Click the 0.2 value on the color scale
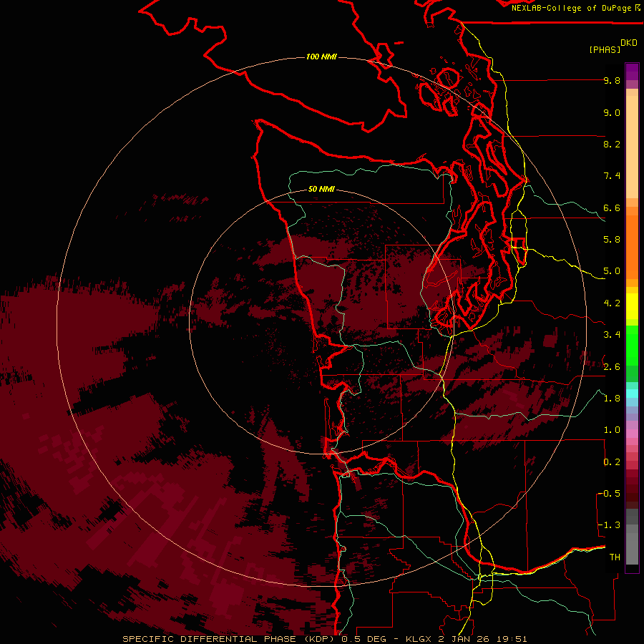This screenshot has height=644, width=644. coord(612,462)
